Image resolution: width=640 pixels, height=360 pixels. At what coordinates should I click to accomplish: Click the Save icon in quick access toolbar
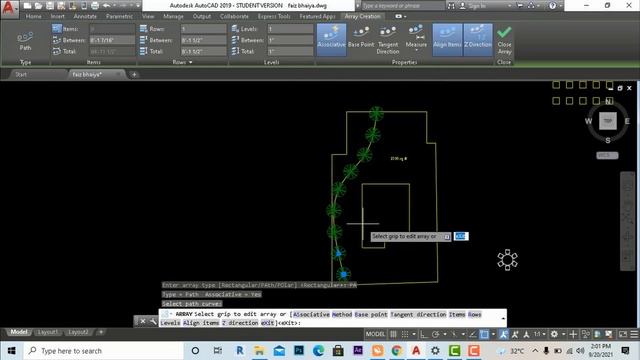pyautogui.click(x=49, y=6)
